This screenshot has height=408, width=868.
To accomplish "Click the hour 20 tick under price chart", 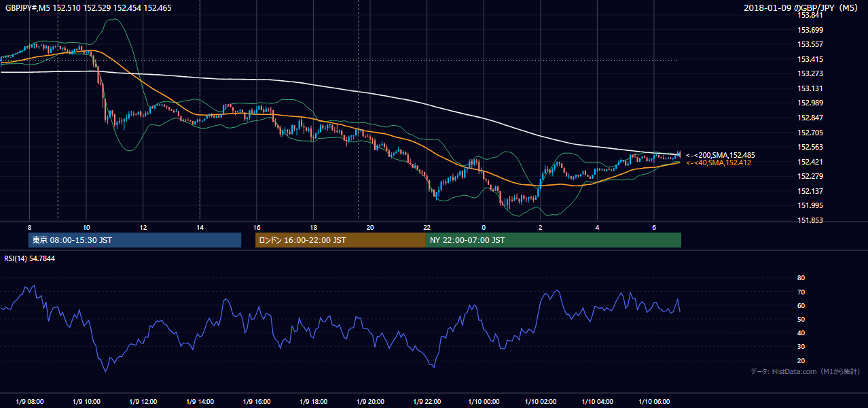I will point(370,227).
